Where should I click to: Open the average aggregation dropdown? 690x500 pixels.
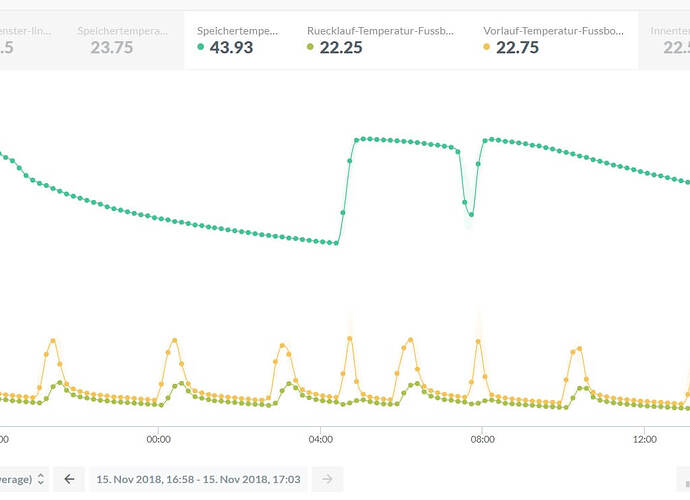(24, 479)
